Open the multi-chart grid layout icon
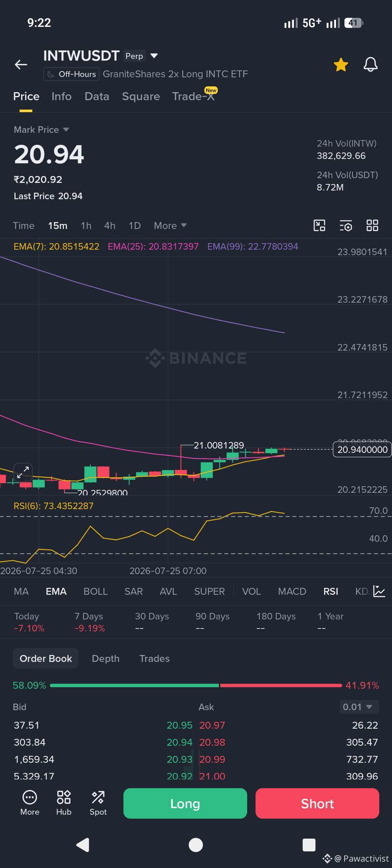The image size is (392, 868). tap(372, 225)
